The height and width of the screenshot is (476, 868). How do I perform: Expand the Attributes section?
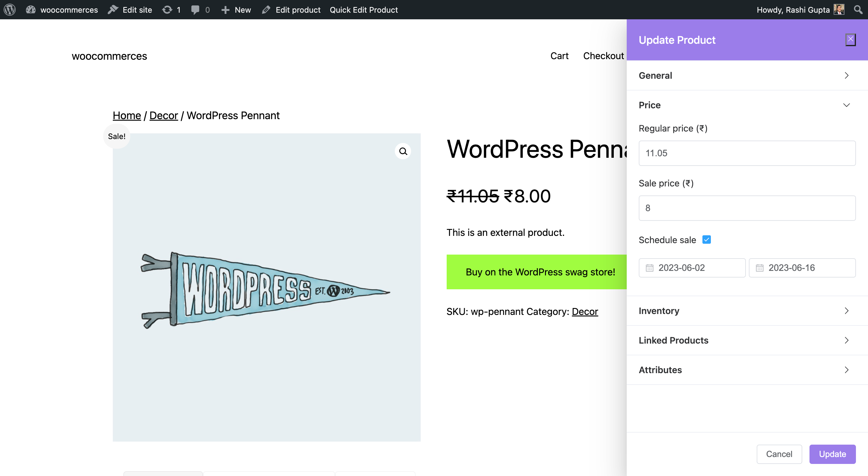[747, 370]
